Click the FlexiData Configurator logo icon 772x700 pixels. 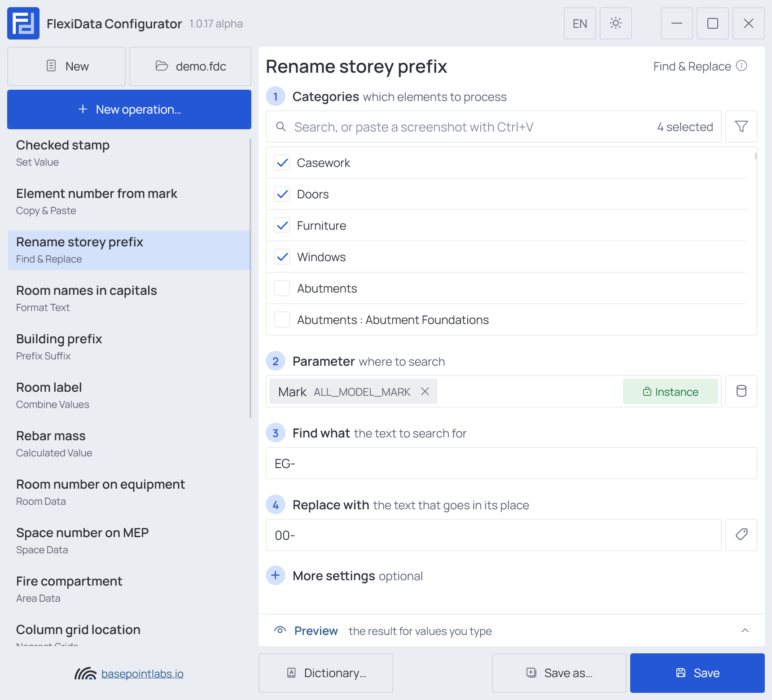23,23
